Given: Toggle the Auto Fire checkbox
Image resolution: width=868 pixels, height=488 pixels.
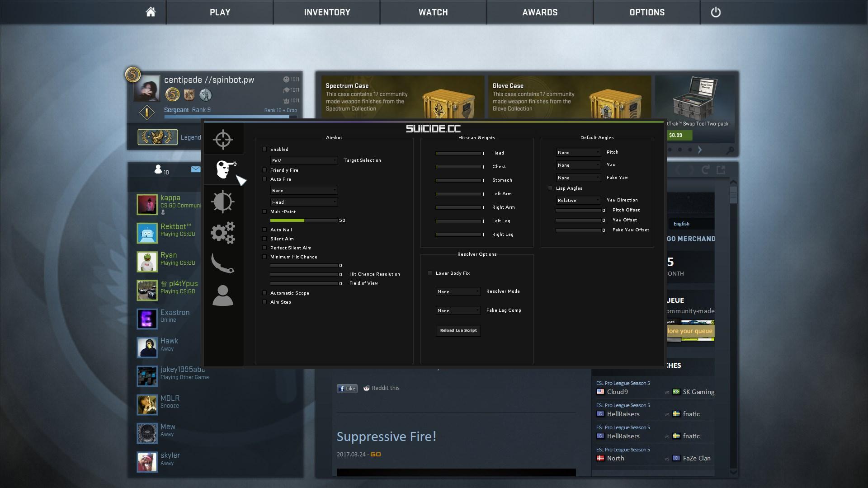Looking at the screenshot, I should pos(264,179).
